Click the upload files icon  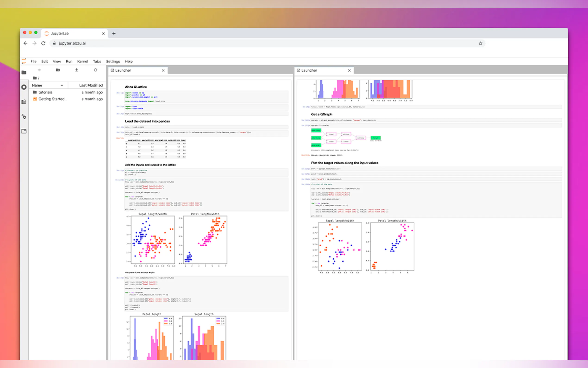(77, 70)
